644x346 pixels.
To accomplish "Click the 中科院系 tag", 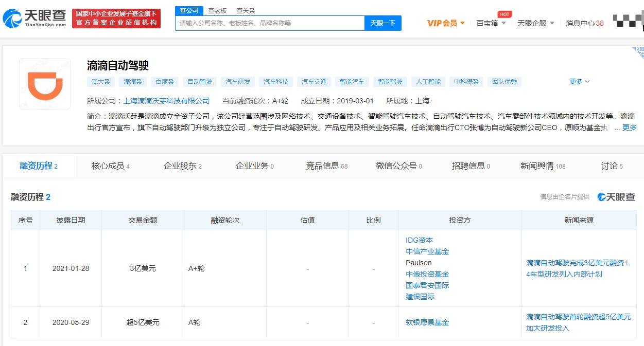I will 466,82.
